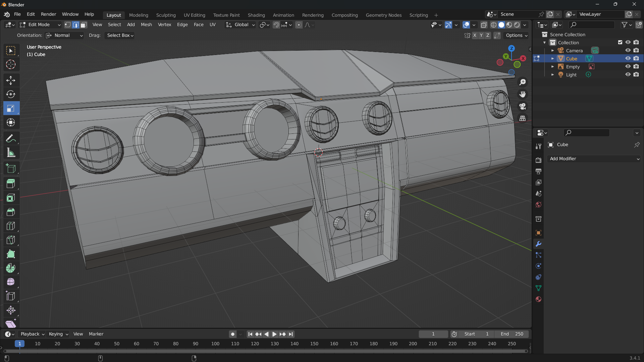Toggle camera view in viewport
Screen dimensions: 644x362
(x=522, y=107)
